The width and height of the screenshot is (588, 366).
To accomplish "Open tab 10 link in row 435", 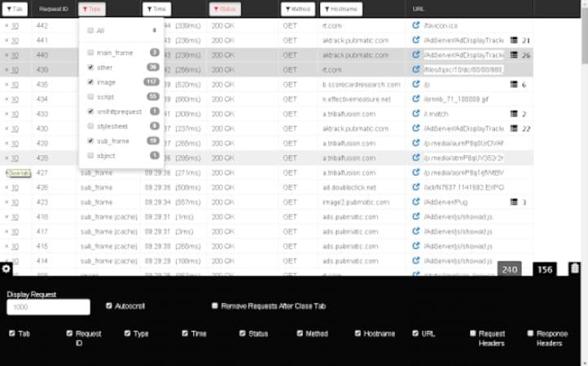I will point(15,85).
